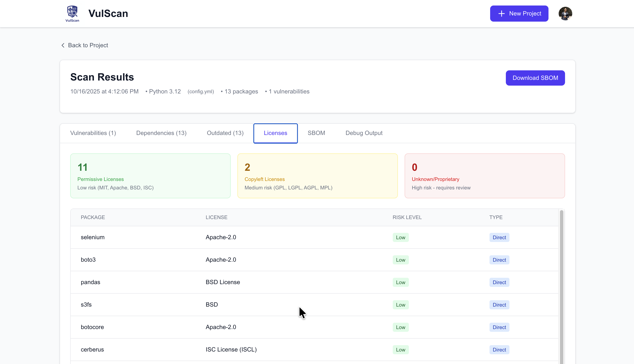This screenshot has height=364, width=634.
Task: Click the Copyleft Licenses summary card
Action: coord(317,176)
